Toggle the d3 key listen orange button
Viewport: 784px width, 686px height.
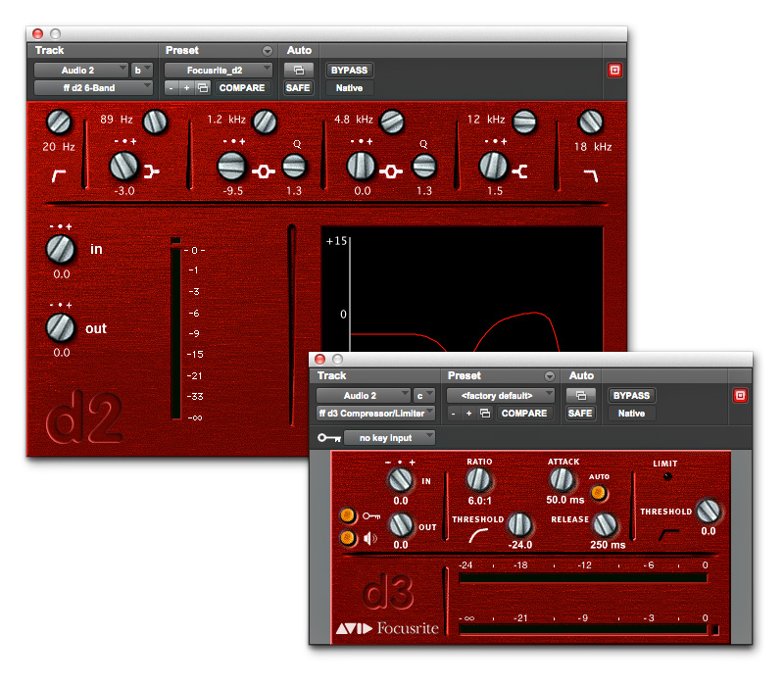[x=348, y=538]
